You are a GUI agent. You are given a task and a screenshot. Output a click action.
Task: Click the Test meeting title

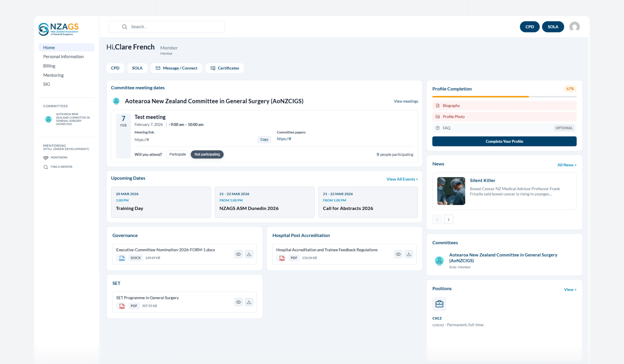coord(150,117)
